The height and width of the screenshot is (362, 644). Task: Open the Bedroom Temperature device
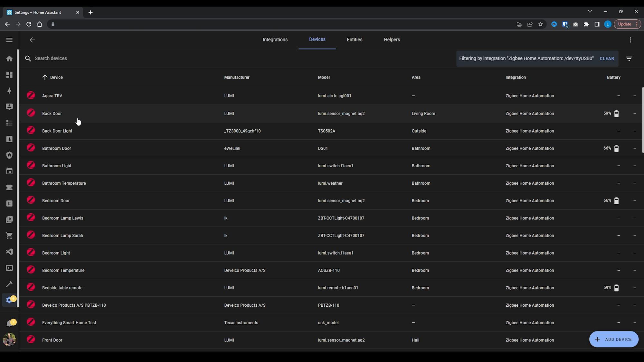click(x=331, y=270)
